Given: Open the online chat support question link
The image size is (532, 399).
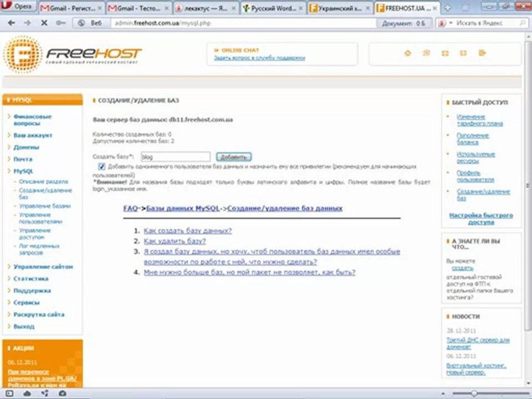Looking at the screenshot, I should 259,58.
